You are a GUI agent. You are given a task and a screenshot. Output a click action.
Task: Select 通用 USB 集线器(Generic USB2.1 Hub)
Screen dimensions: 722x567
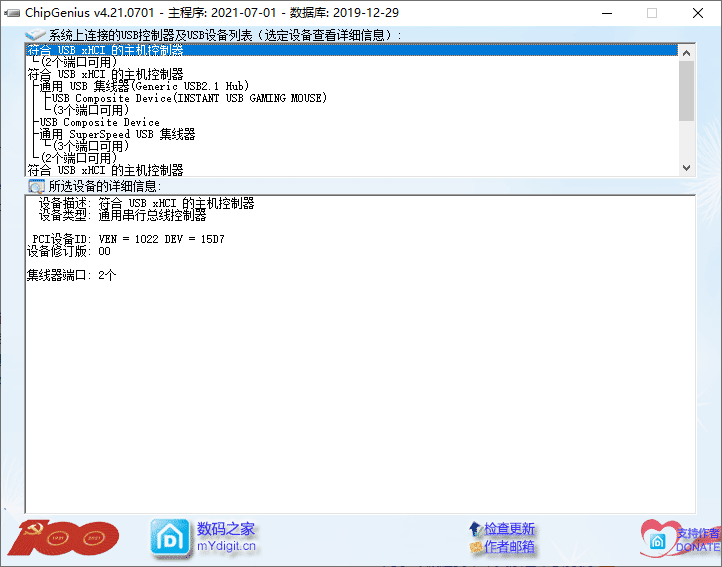point(144,86)
